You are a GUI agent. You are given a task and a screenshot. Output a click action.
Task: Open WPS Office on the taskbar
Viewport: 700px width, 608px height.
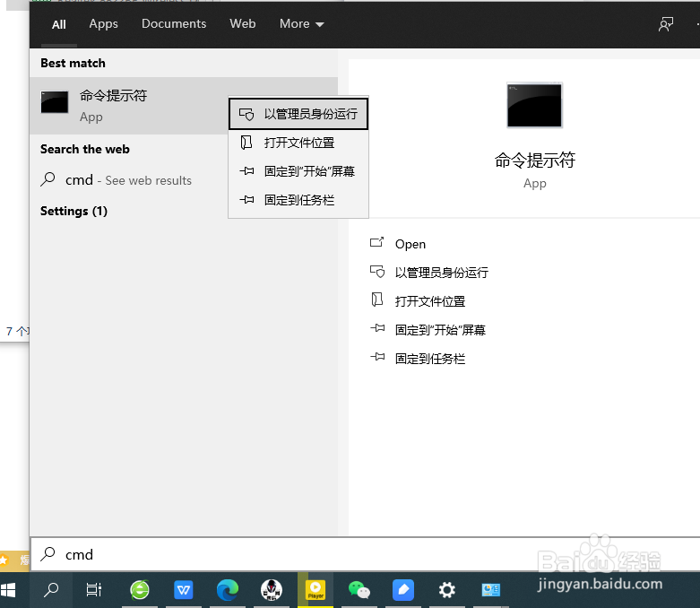point(184,590)
